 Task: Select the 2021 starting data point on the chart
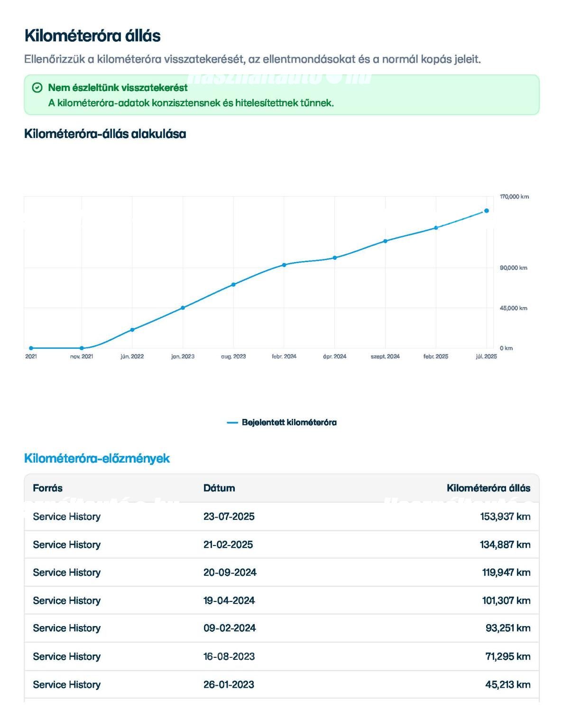tap(31, 348)
